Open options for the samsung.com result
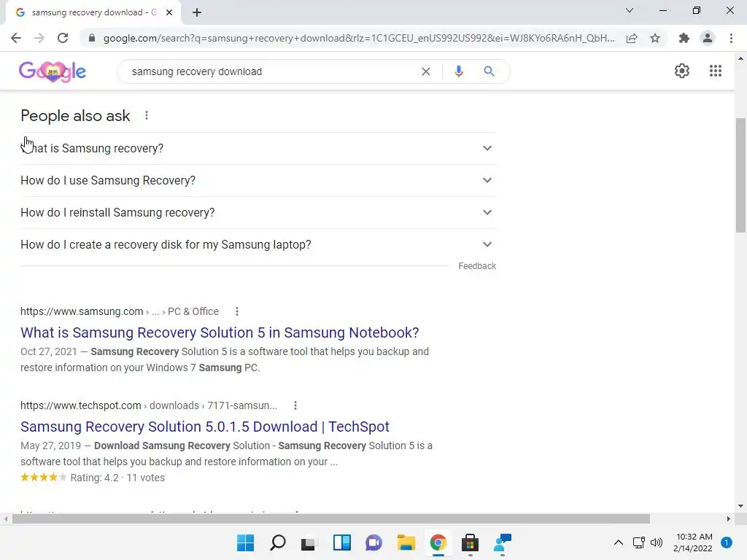The height and width of the screenshot is (560, 747). [237, 311]
